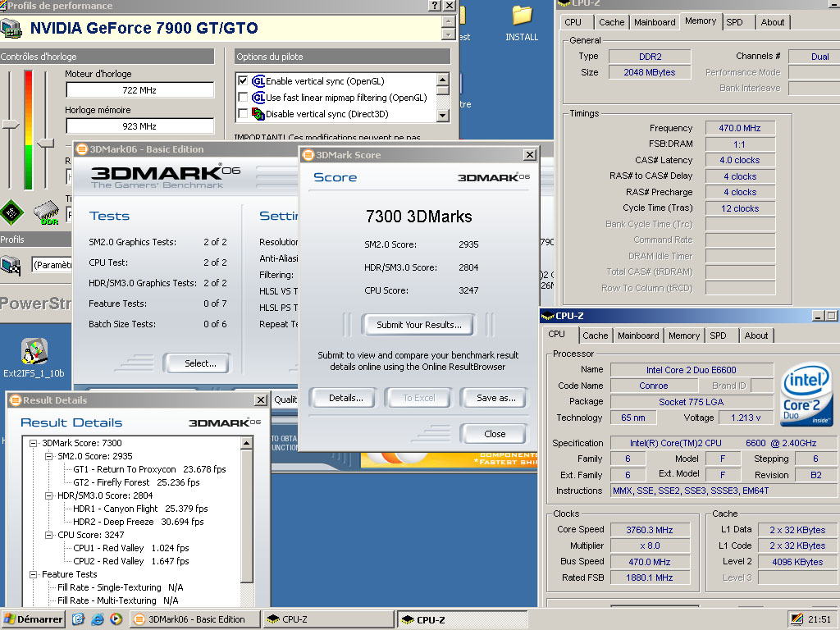Launch Internet Explorer from quick launch

tap(98, 619)
